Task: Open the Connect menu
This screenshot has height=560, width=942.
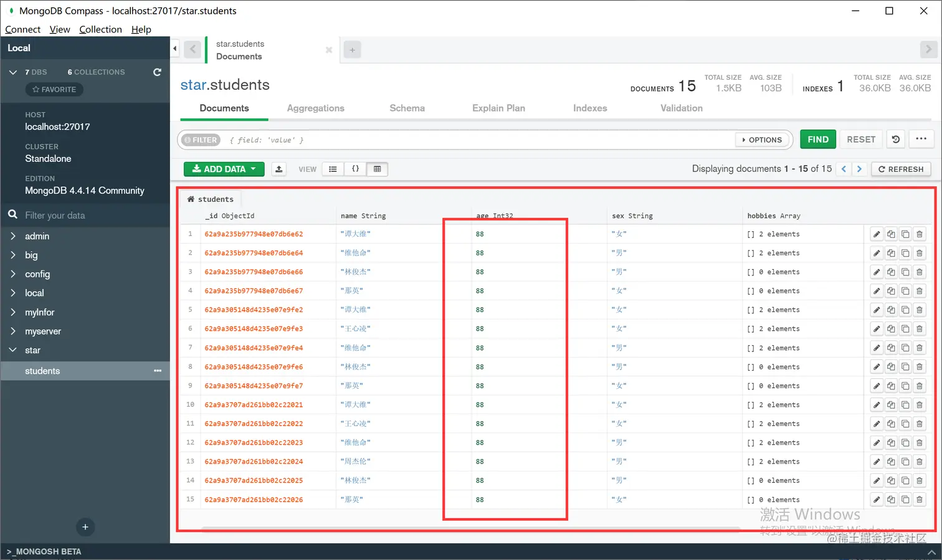Action: 22,29
